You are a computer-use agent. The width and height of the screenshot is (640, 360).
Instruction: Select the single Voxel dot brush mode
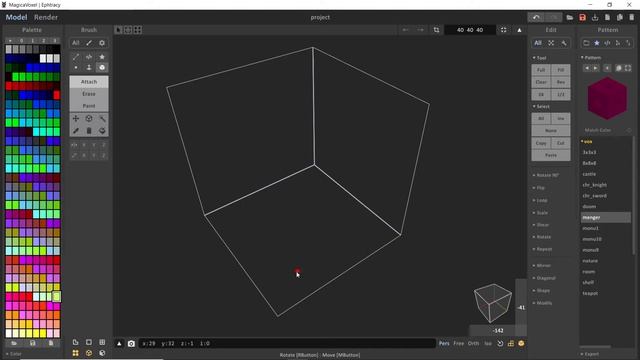coord(76,67)
